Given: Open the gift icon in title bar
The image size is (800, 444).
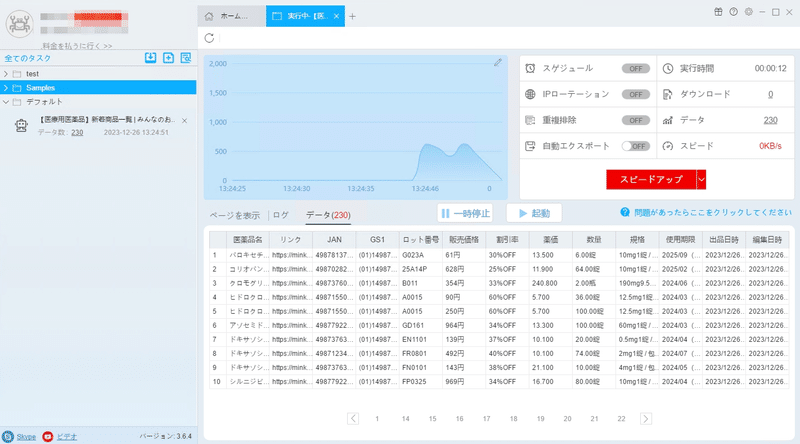Looking at the screenshot, I should (x=718, y=12).
